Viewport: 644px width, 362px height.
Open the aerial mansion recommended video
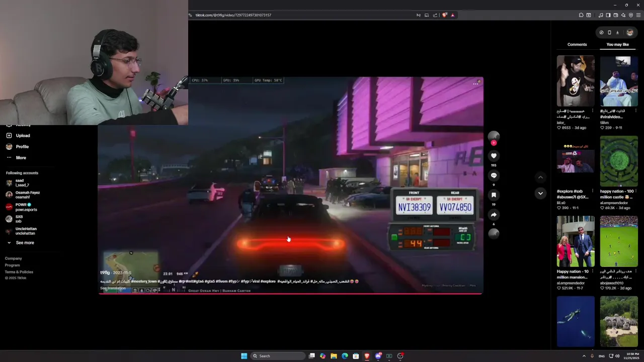coord(619,321)
